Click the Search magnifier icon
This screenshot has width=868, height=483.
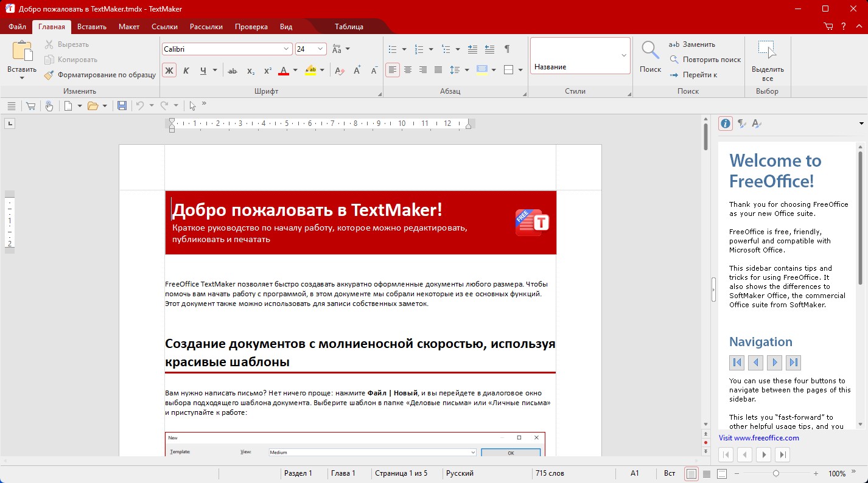(x=649, y=50)
